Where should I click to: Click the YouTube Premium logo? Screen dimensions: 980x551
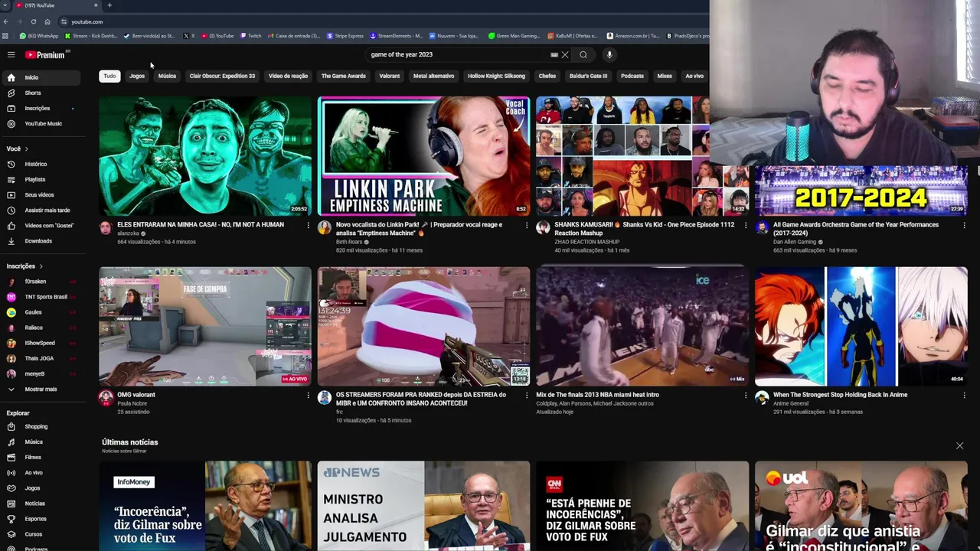(44, 54)
